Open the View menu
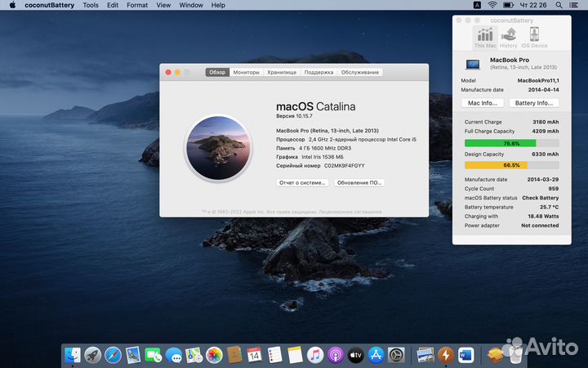Screen dimensions: 588x368 pos(163,5)
